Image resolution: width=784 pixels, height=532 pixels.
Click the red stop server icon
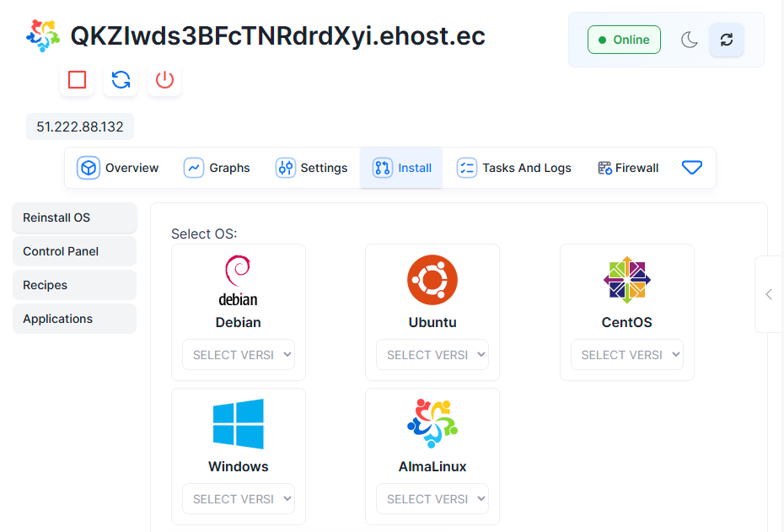point(78,80)
